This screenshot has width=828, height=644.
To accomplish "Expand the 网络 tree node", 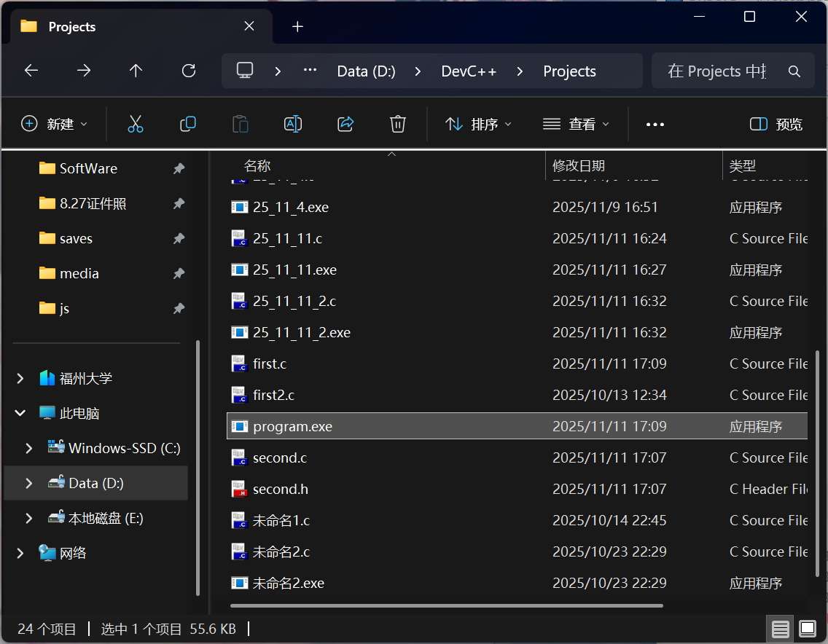I will tap(20, 553).
